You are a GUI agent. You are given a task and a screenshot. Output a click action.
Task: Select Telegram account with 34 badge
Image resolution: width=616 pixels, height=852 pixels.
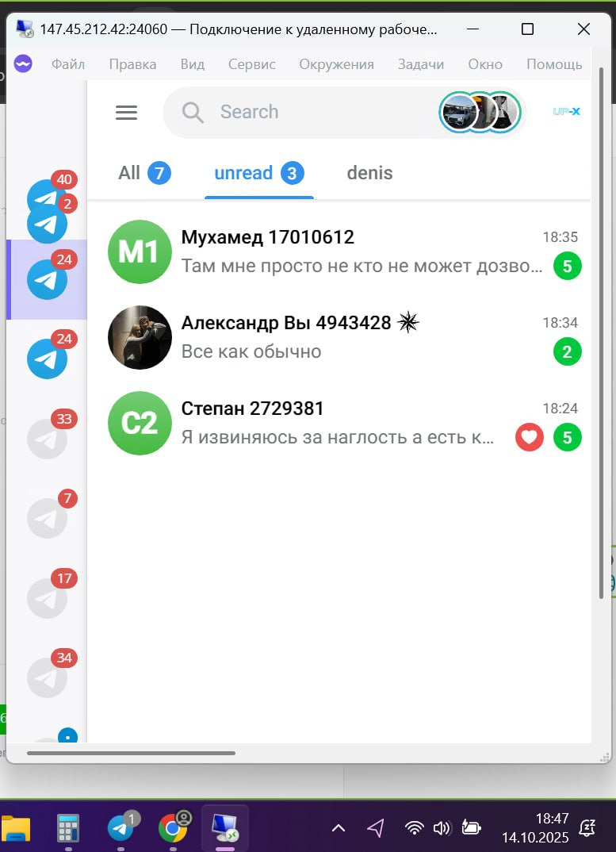pyautogui.click(x=48, y=677)
